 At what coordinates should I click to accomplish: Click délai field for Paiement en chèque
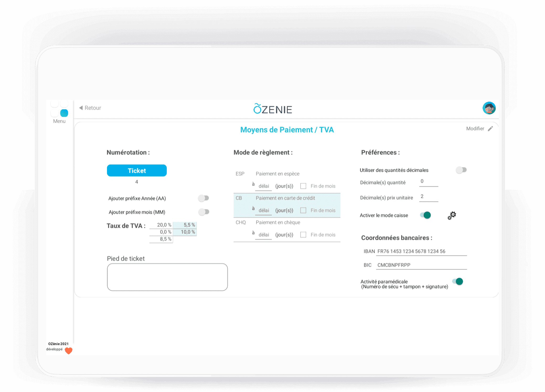pyautogui.click(x=264, y=235)
